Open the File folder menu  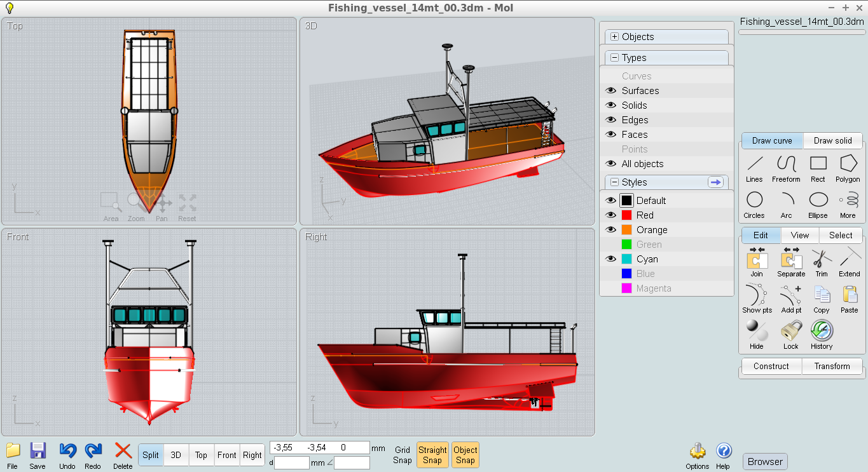[x=13, y=455]
